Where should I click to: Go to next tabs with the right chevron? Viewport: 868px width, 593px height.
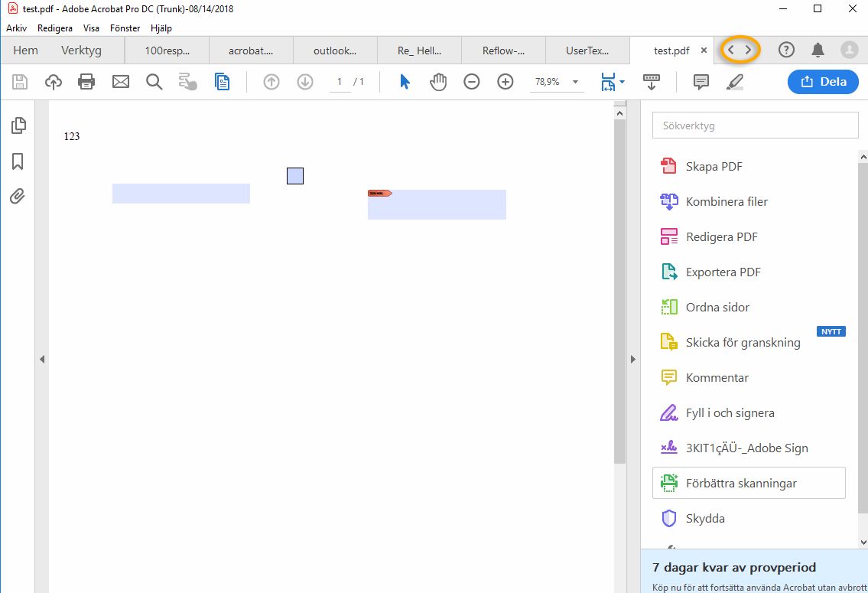(748, 50)
